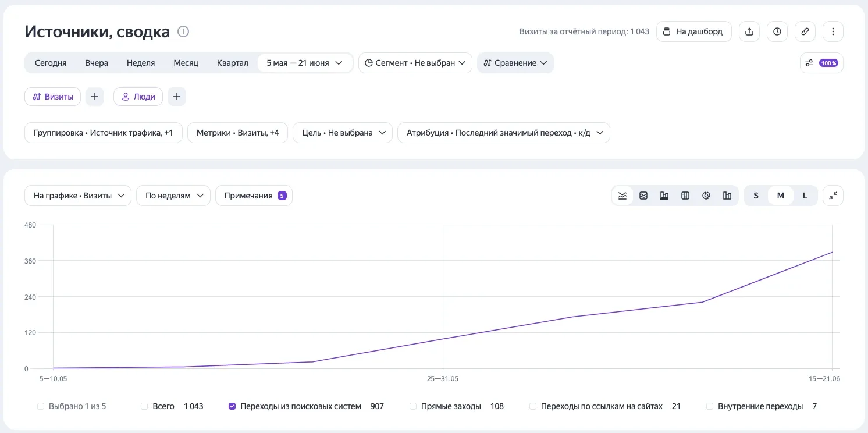
Task: Open the clock history icon
Action: point(777,31)
